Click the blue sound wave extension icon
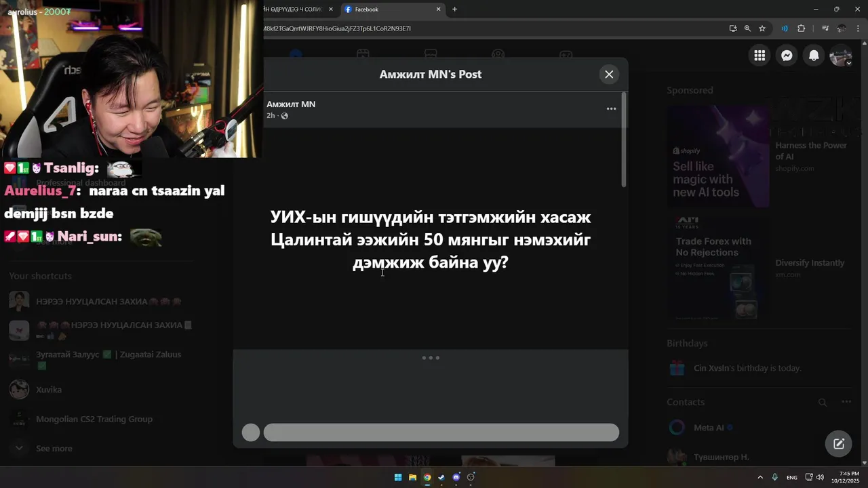Viewport: 868px width, 488px height. [x=785, y=28]
